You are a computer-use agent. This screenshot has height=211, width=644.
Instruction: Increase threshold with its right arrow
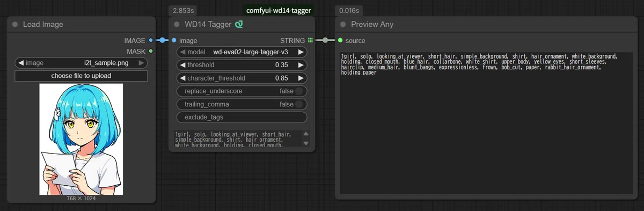301,65
